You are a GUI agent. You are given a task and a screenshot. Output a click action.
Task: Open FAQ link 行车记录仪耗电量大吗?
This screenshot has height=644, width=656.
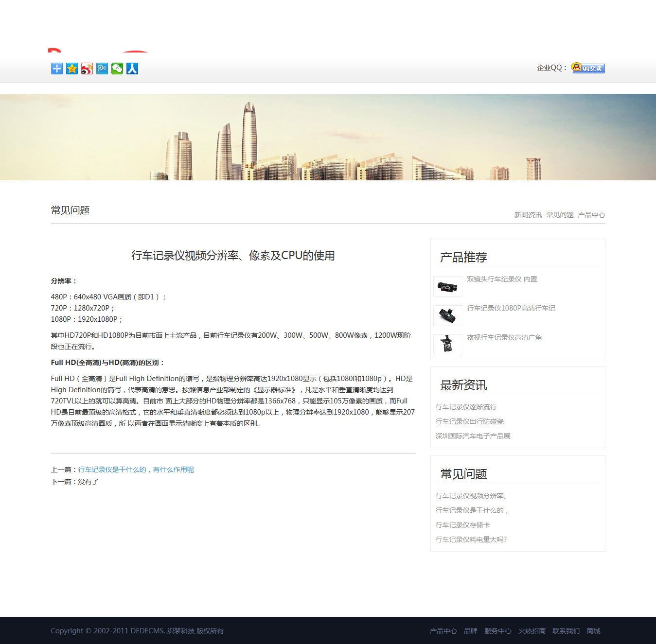[471, 540]
